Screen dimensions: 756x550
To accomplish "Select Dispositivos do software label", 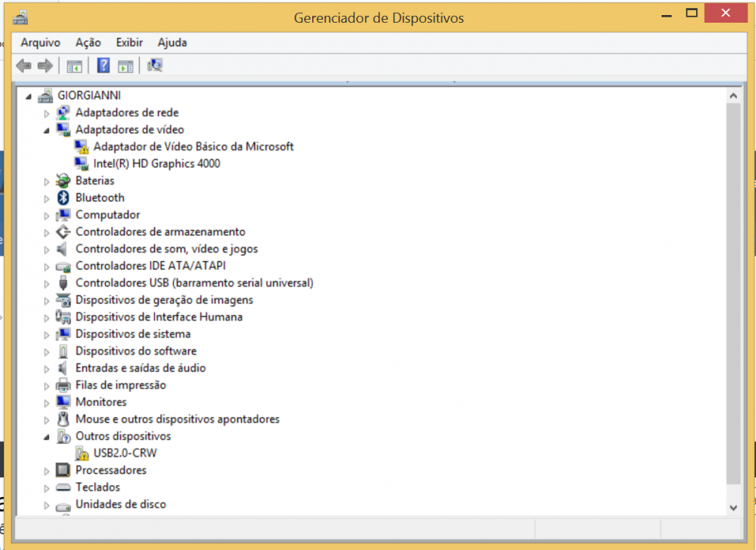I will [x=136, y=351].
